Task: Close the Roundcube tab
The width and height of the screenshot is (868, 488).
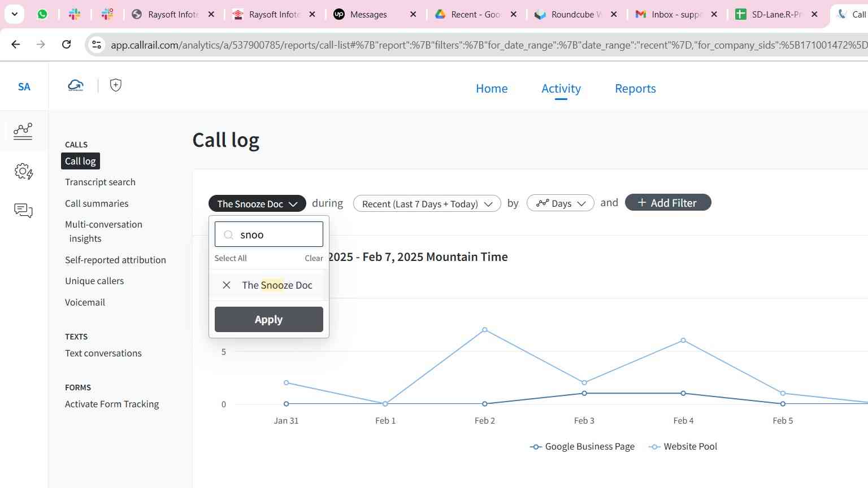Action: [x=614, y=14]
